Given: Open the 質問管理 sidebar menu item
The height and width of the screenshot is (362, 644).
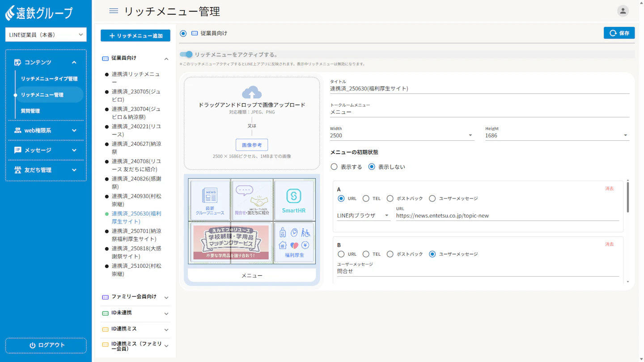Looking at the screenshot, I should tap(30, 111).
